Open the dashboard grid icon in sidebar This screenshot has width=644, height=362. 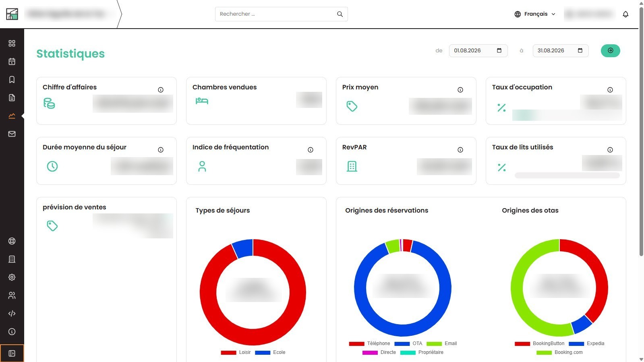(12, 43)
